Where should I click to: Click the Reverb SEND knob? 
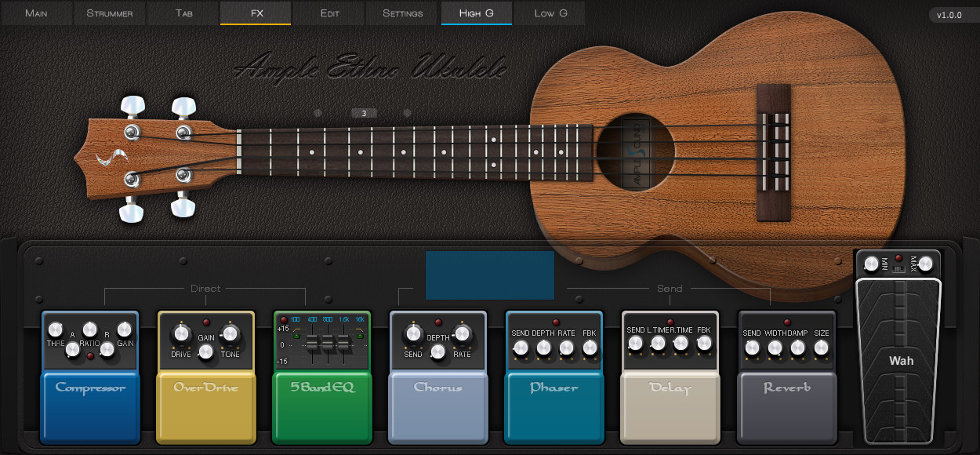[x=752, y=348]
